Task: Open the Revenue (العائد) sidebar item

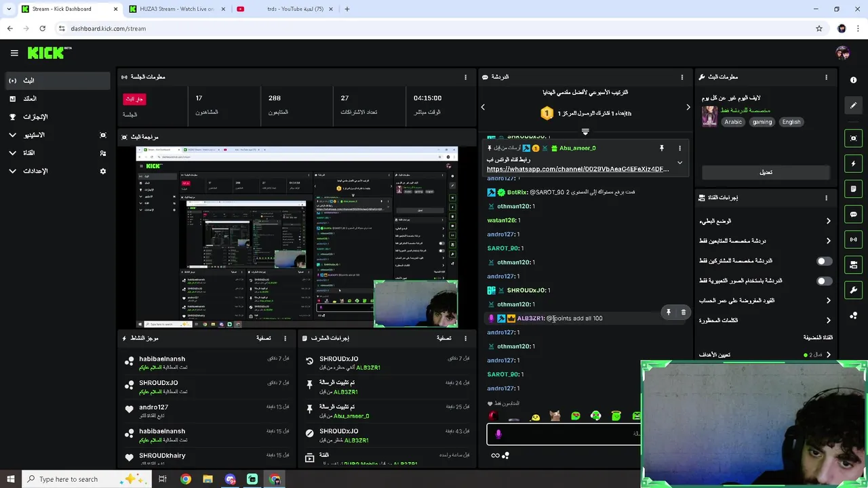Action: pyautogui.click(x=57, y=99)
